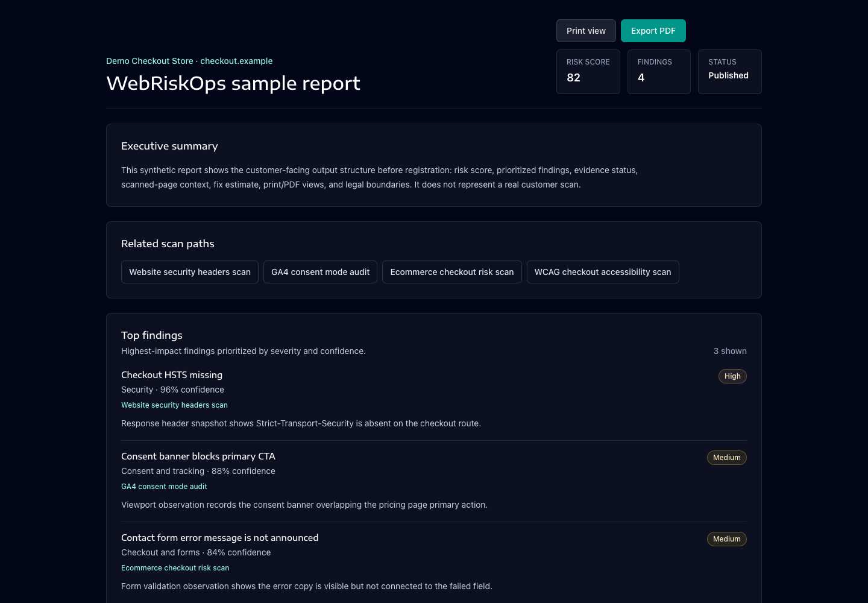
Task: Open Website security headers scan path
Action: point(190,272)
